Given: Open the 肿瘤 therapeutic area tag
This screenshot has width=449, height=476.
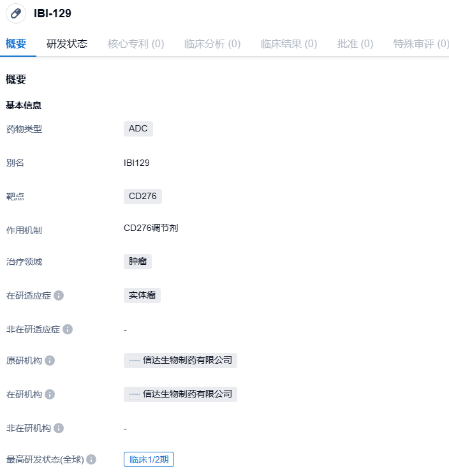Looking at the screenshot, I should coord(138,261).
